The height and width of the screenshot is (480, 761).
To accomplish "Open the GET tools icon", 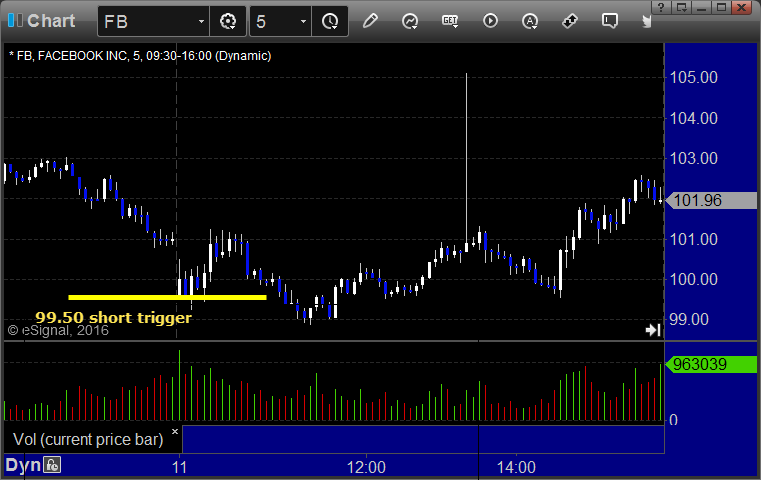I will tap(450, 21).
